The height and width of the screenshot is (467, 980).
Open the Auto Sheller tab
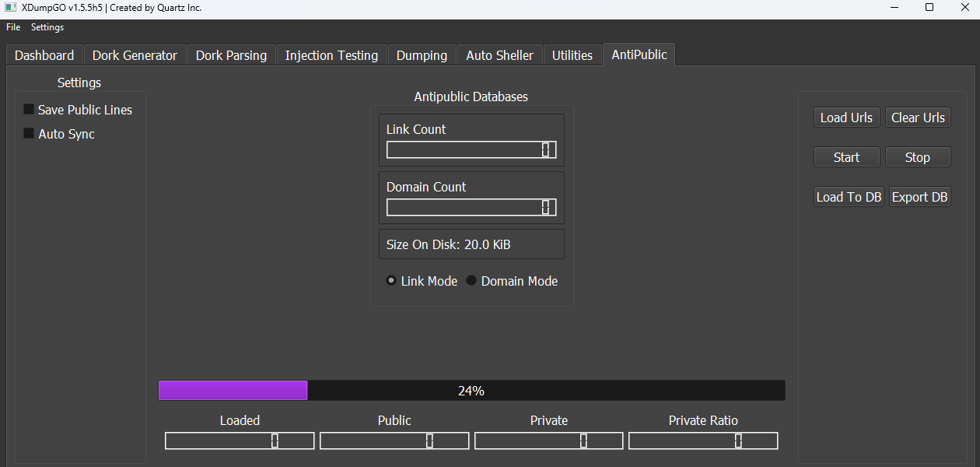499,55
